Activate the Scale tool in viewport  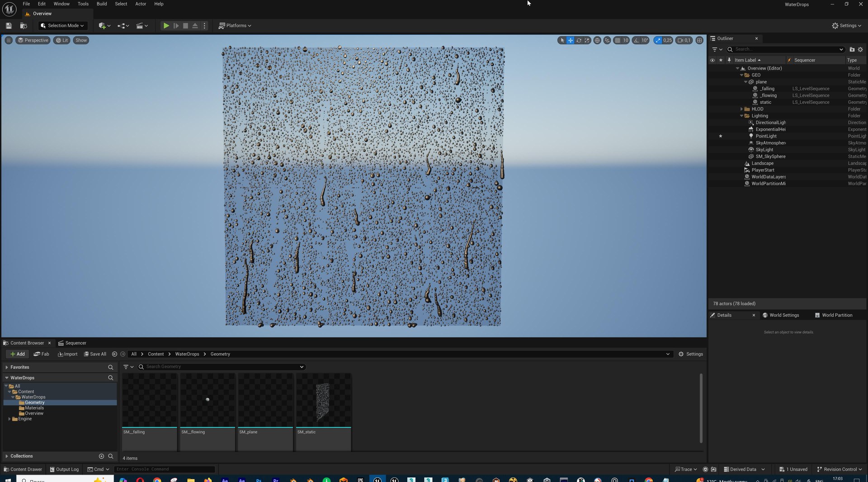[x=587, y=40]
